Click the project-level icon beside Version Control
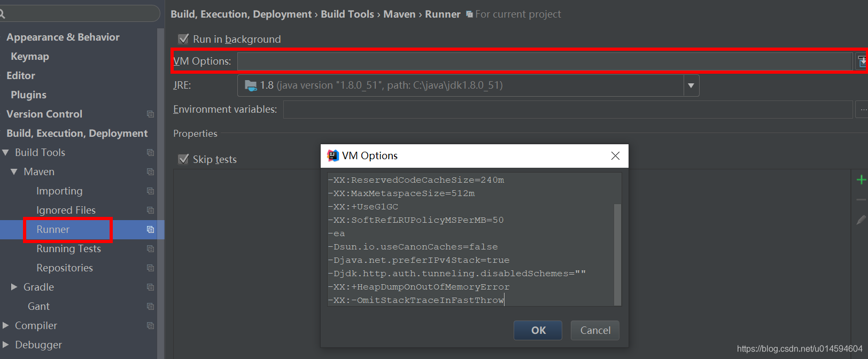This screenshot has width=868, height=359. click(x=150, y=114)
